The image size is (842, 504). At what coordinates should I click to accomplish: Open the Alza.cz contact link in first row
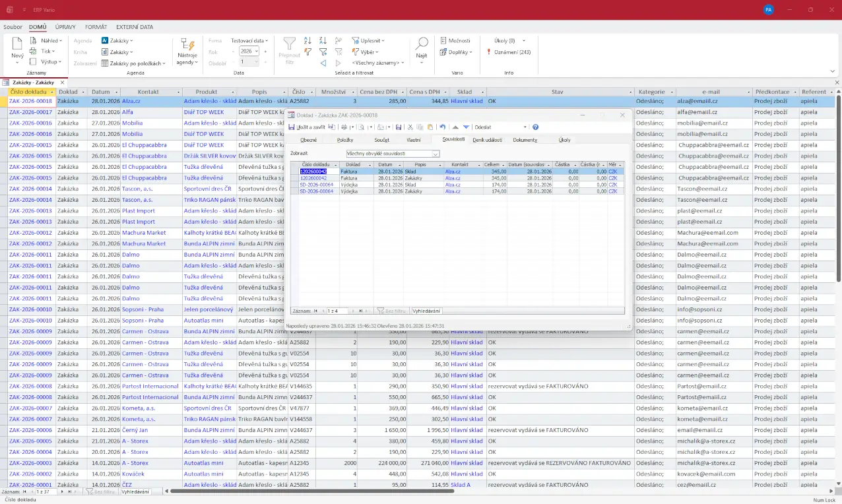(131, 102)
